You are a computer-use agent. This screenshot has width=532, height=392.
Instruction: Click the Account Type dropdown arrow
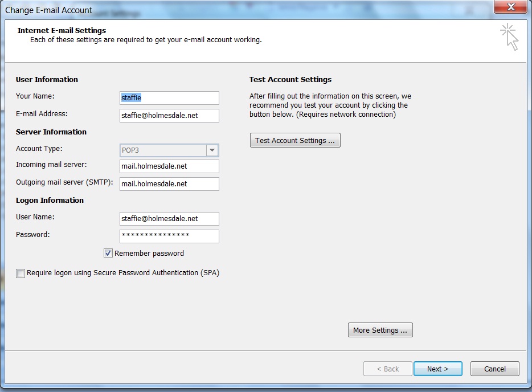coord(212,150)
